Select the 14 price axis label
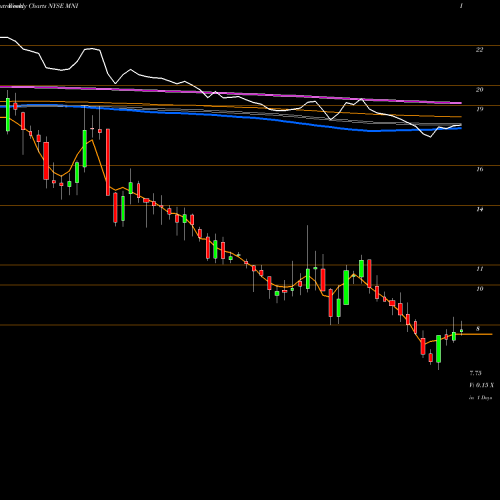This screenshot has width=500, height=500. pyautogui.click(x=479, y=209)
